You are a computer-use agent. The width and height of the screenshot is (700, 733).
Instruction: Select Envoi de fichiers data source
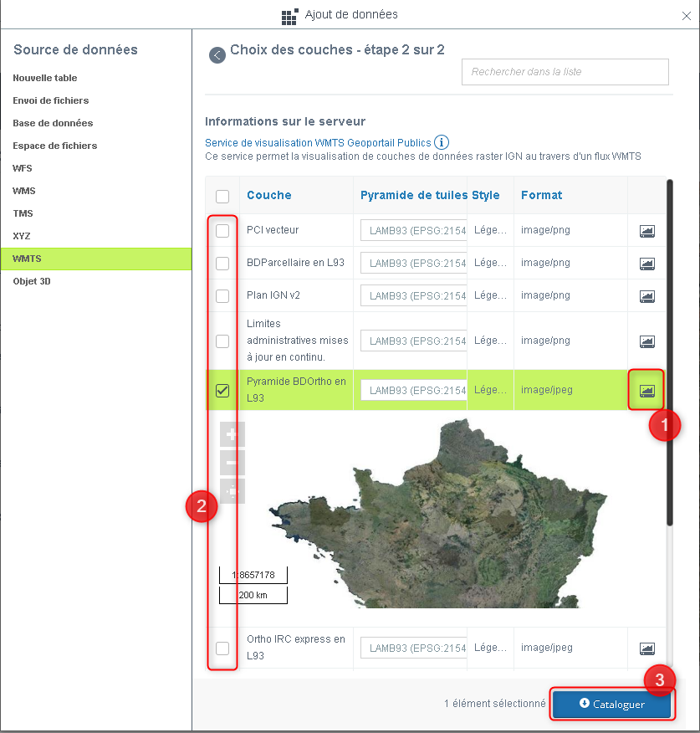click(51, 100)
